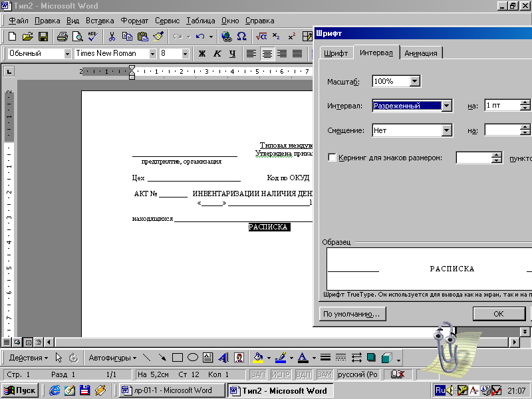Select the Oval drawing tool

click(193, 358)
